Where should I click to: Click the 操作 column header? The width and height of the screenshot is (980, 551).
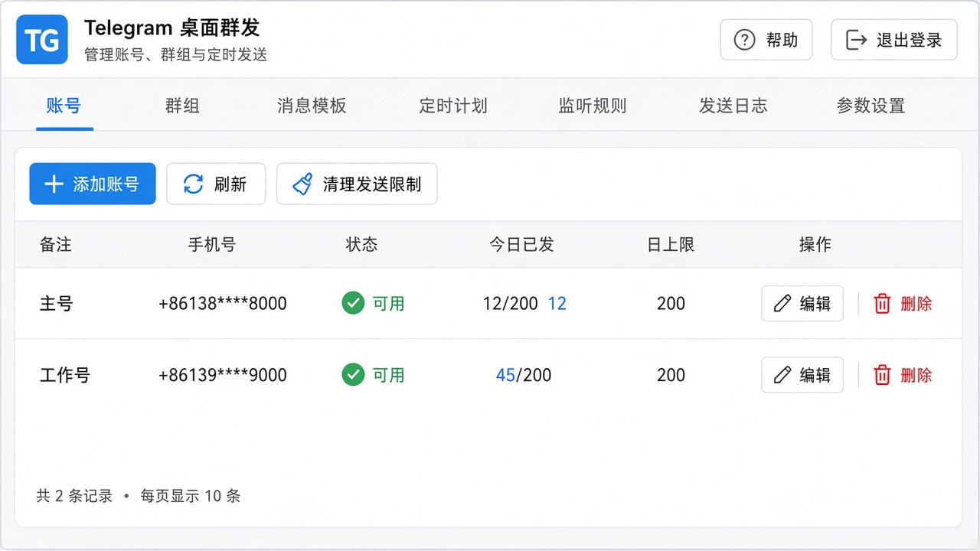[815, 245]
